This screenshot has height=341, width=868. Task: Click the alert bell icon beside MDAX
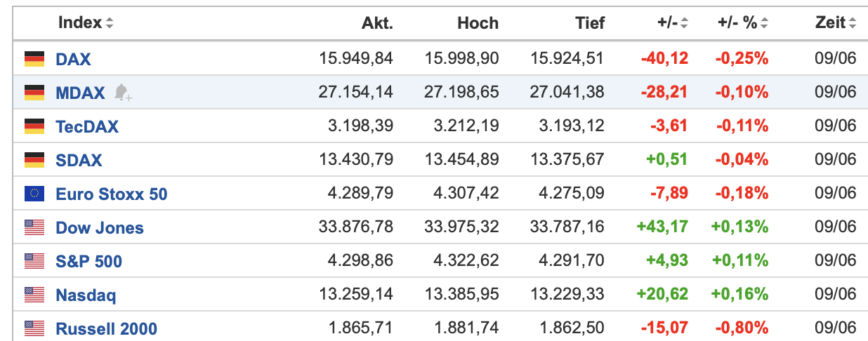(123, 93)
